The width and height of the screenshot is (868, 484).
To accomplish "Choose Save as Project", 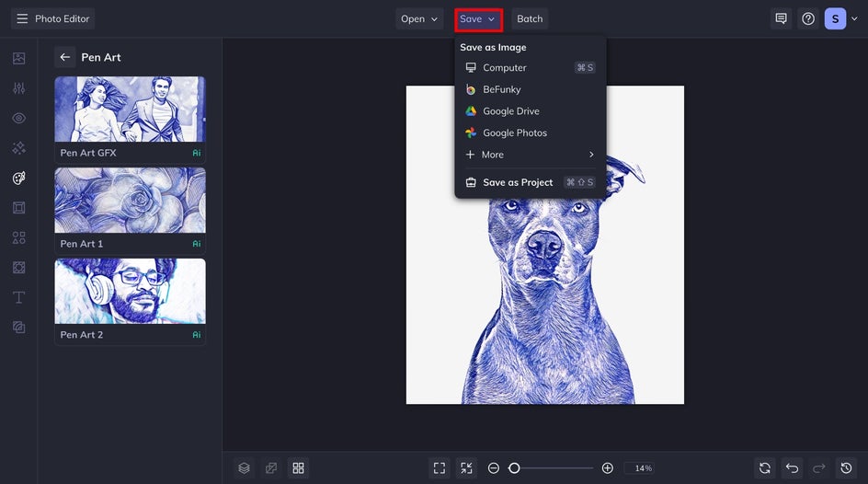I will 530,182.
